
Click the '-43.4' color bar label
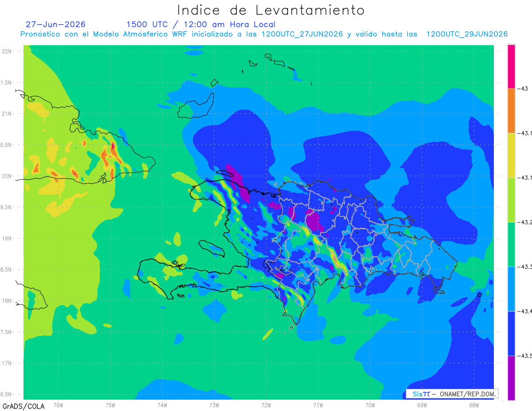click(524, 311)
